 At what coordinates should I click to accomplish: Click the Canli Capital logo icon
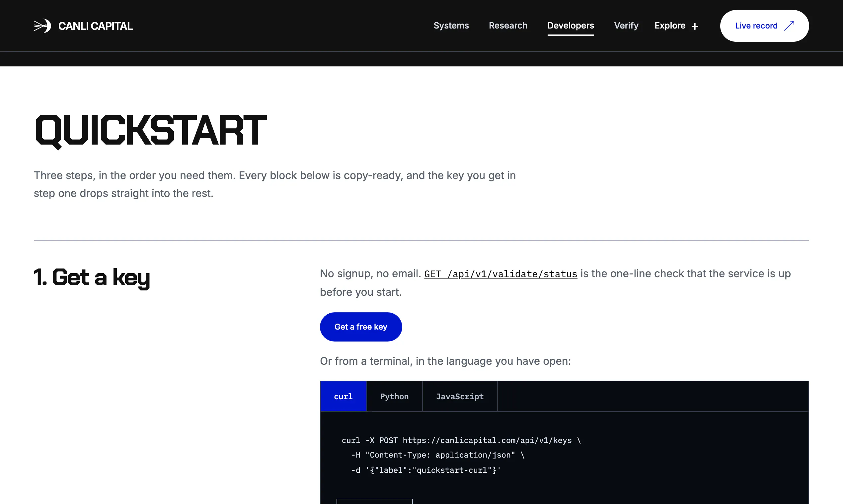(x=42, y=26)
